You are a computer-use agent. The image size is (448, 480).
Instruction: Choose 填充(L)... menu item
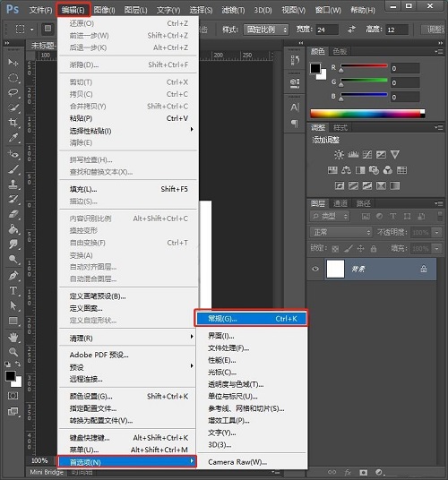point(128,189)
